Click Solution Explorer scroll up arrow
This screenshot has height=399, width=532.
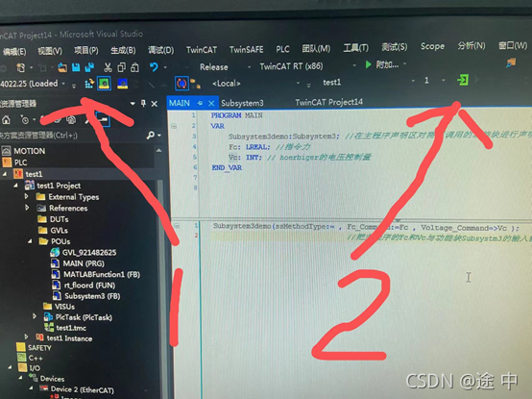click(158, 150)
